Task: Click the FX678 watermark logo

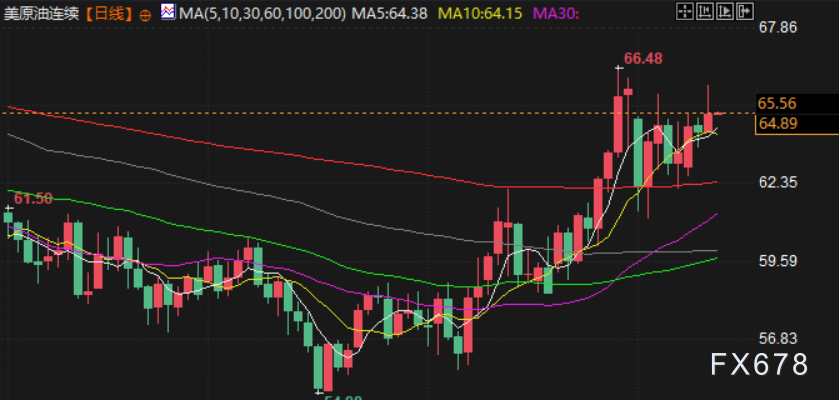Action: [x=758, y=366]
